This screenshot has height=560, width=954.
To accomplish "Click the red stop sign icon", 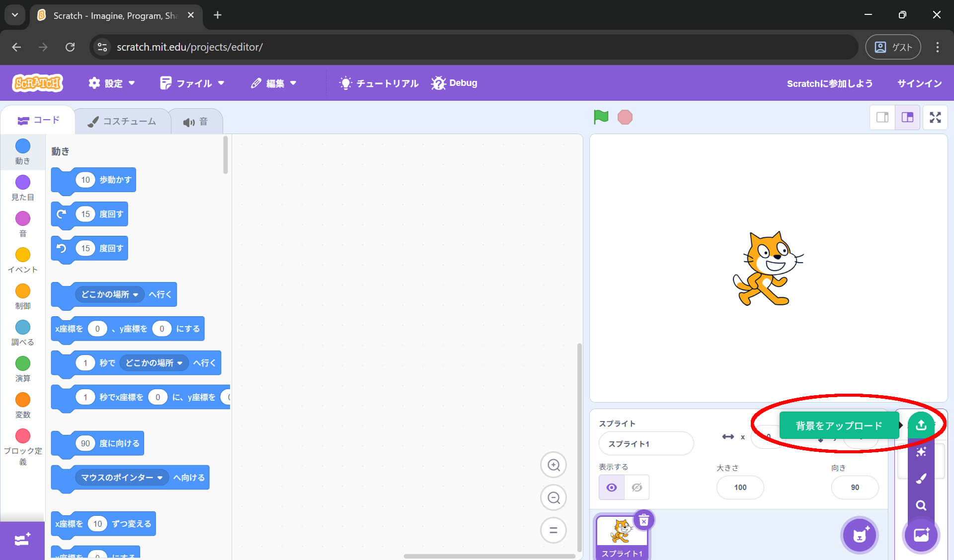I will [625, 117].
